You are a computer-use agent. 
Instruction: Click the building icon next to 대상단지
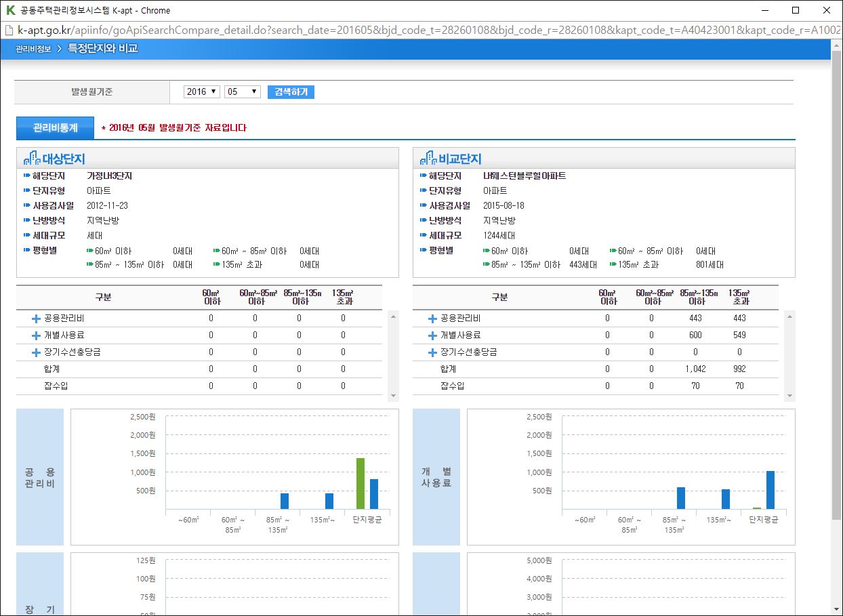pyautogui.click(x=32, y=159)
